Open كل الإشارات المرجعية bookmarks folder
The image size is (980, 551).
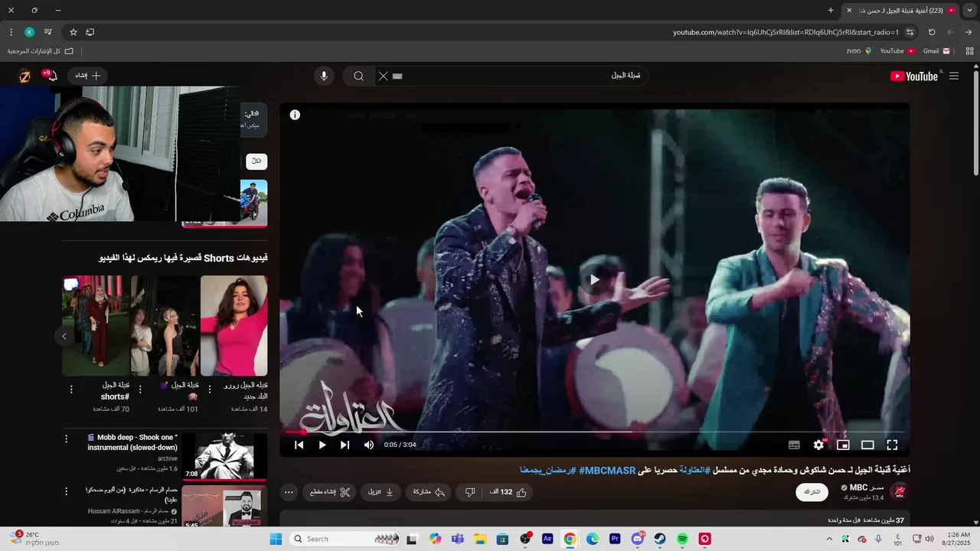[x=41, y=51]
